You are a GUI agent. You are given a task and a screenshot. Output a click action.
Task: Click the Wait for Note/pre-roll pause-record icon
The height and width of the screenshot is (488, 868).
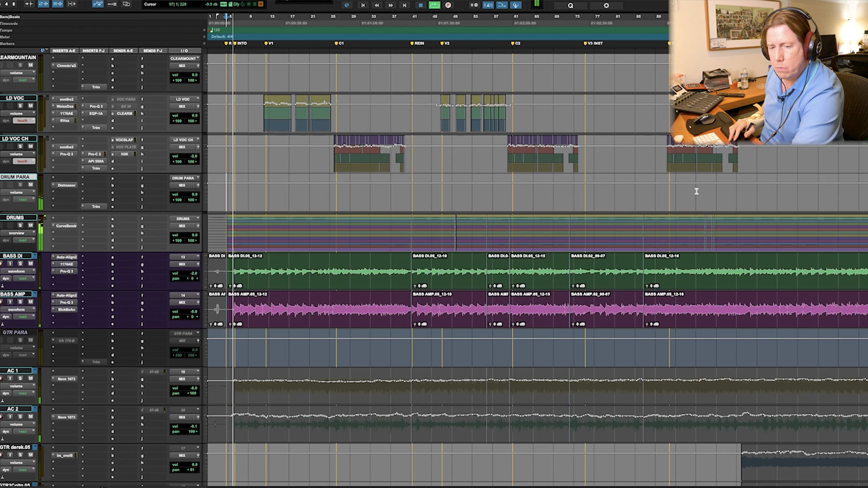(474, 5)
